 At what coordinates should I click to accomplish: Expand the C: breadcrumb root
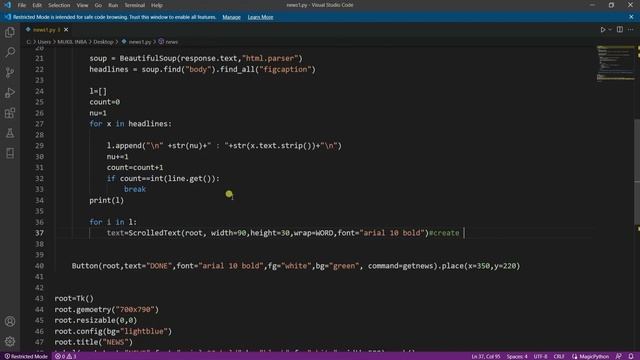tap(29, 42)
